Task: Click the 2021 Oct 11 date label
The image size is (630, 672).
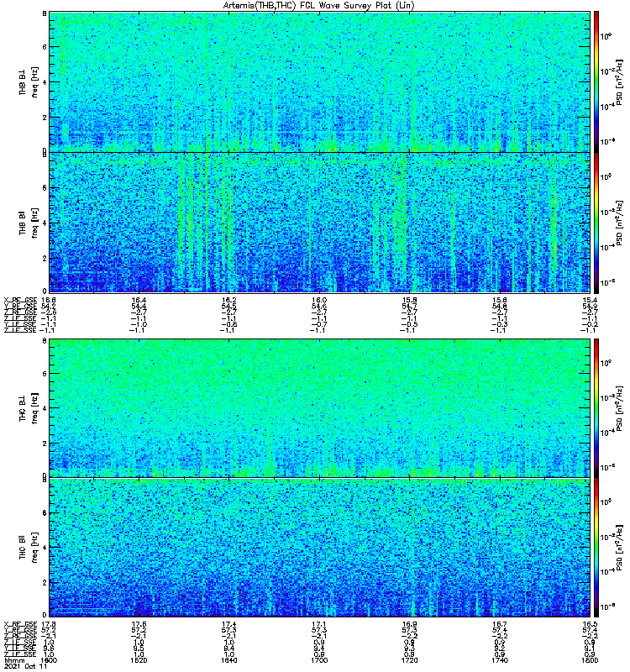Action: (x=25, y=667)
